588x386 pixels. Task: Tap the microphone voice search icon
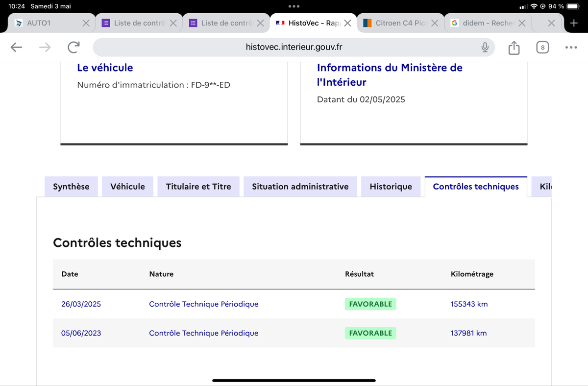(485, 47)
